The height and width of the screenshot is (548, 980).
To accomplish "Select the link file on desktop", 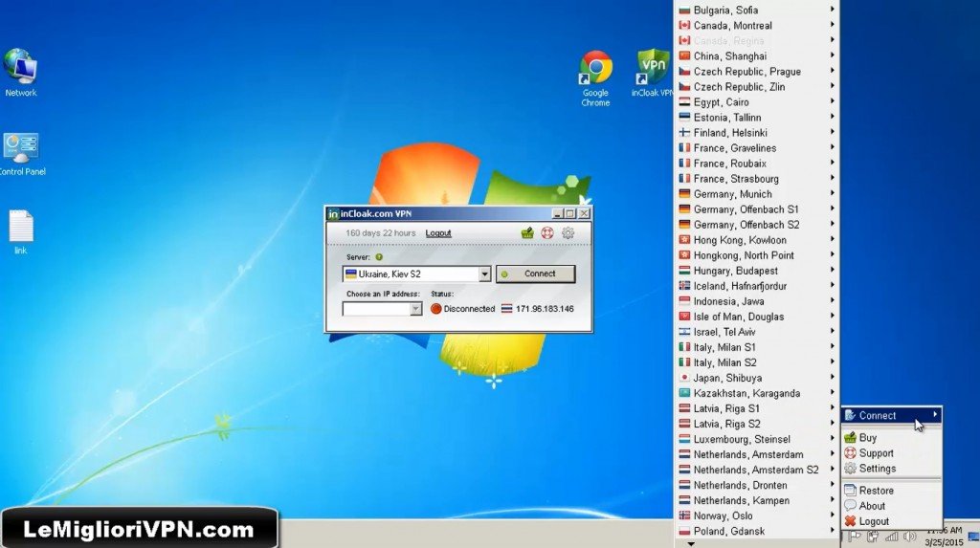I will [x=21, y=231].
